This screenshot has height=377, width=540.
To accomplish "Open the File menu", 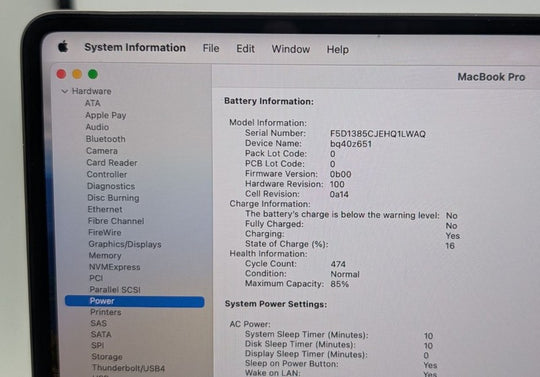I will [211, 48].
